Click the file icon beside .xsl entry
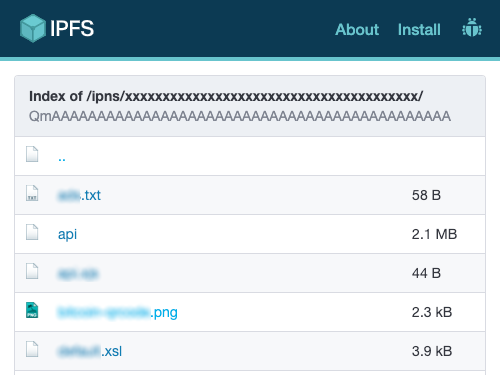 pos(32,349)
